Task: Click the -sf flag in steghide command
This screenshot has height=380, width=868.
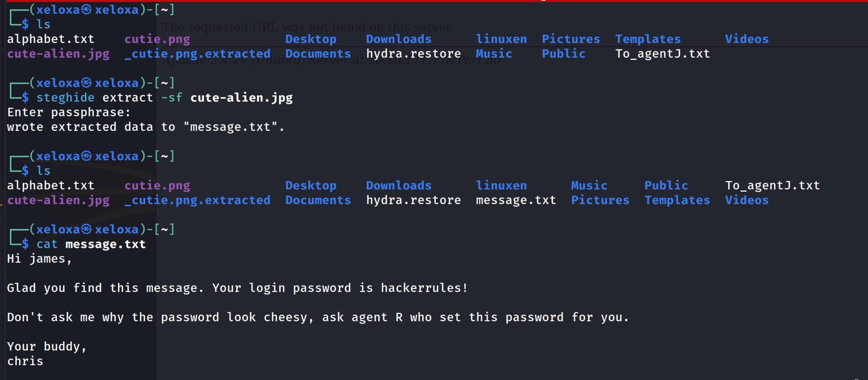Action: click(172, 98)
